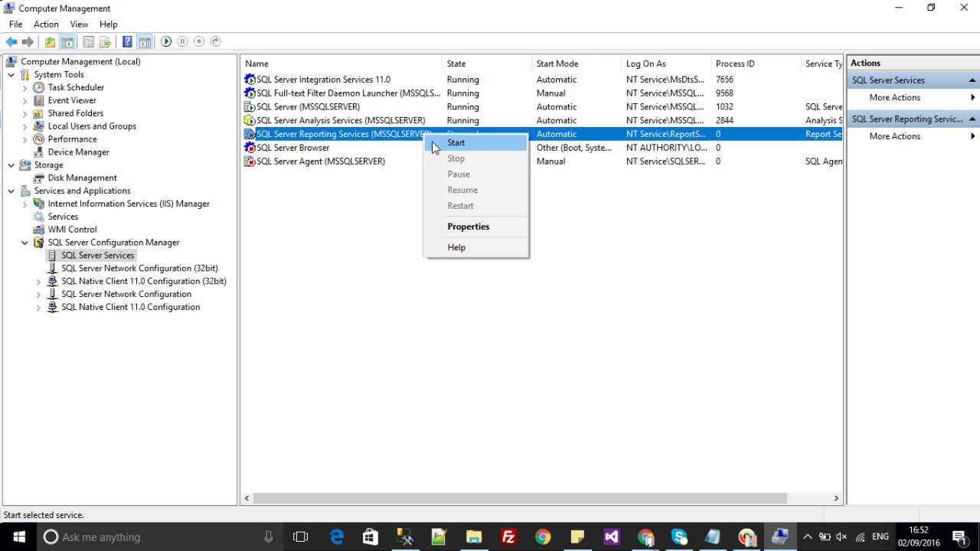Collapse the Storage tree node

point(11,165)
